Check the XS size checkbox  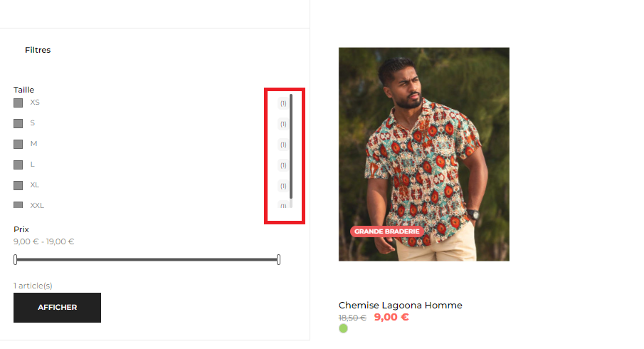(x=18, y=103)
